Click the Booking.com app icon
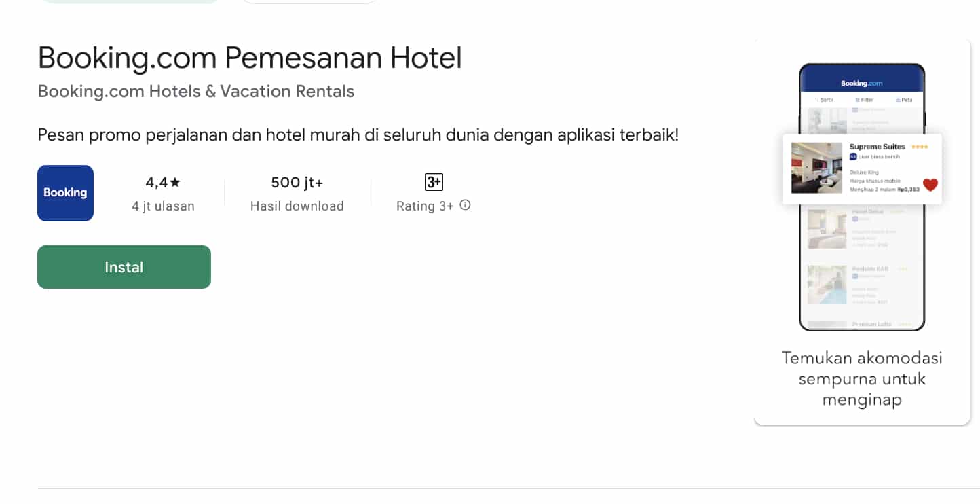Viewport: 980px width, 504px height. 65,193
